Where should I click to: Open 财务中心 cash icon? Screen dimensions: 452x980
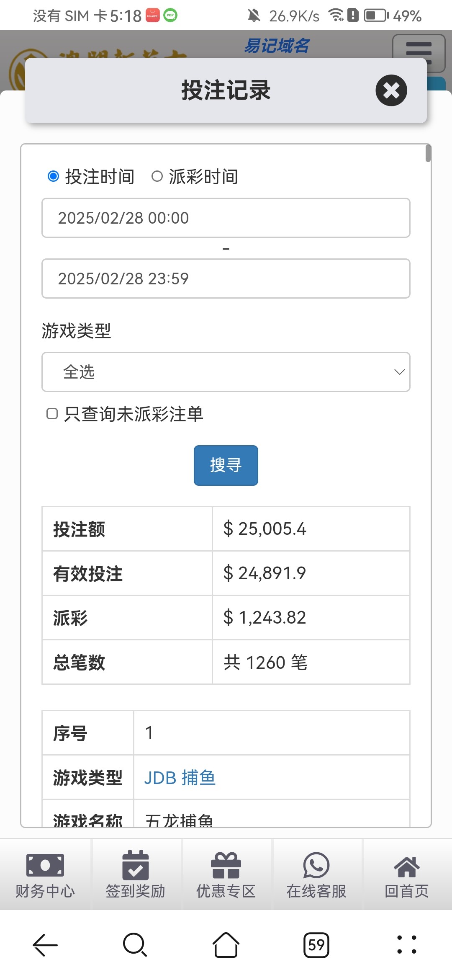coord(45,865)
